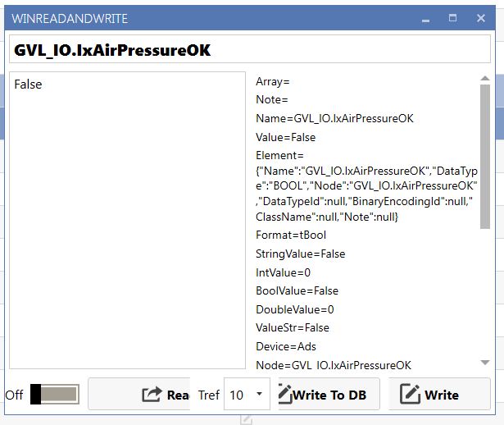Screen dimensions: 504x425
Task: Click the Off label beside the switch
Action: [x=14, y=395]
